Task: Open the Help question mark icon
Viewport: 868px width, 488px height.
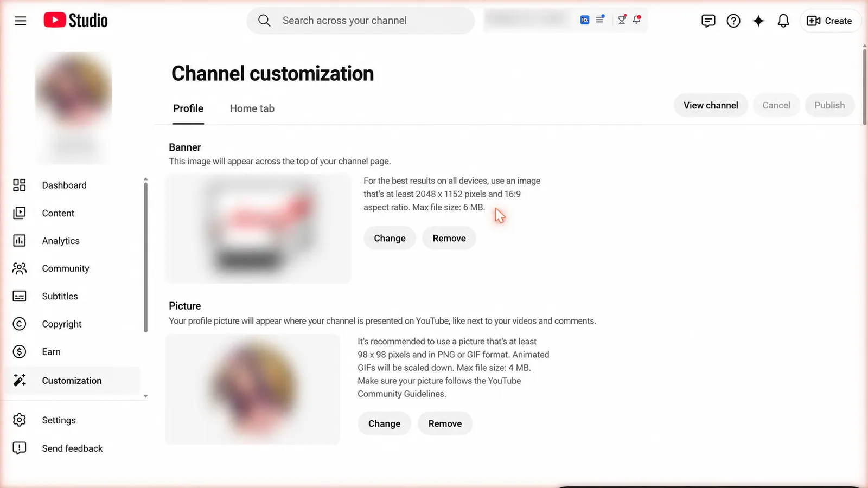Action: point(733,21)
